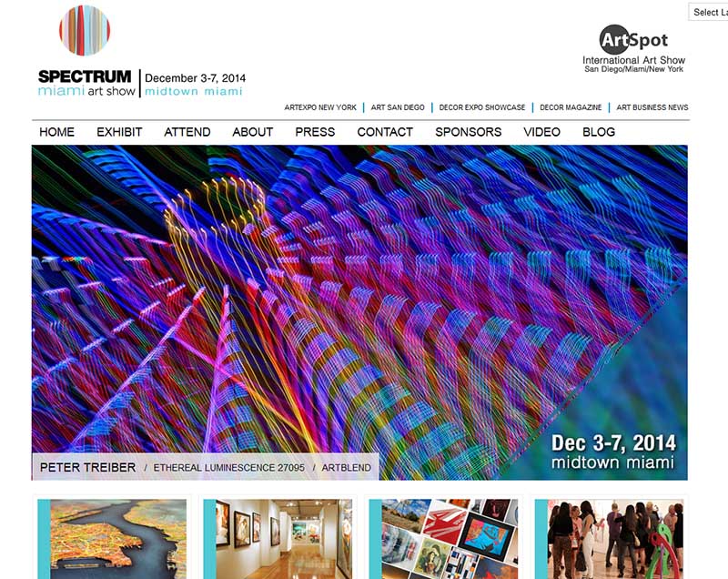Visit the ART BUSINESS NEWS link
This screenshot has height=579, width=728.
[652, 107]
